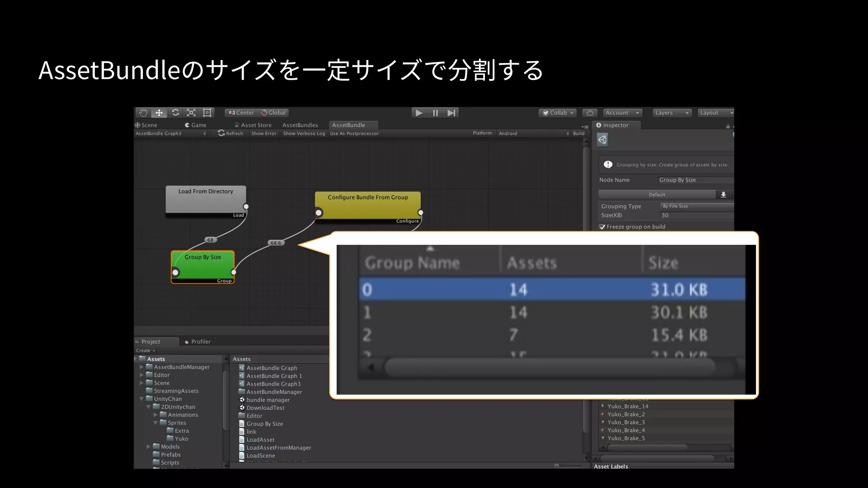Click the save default download icon

coord(723,194)
